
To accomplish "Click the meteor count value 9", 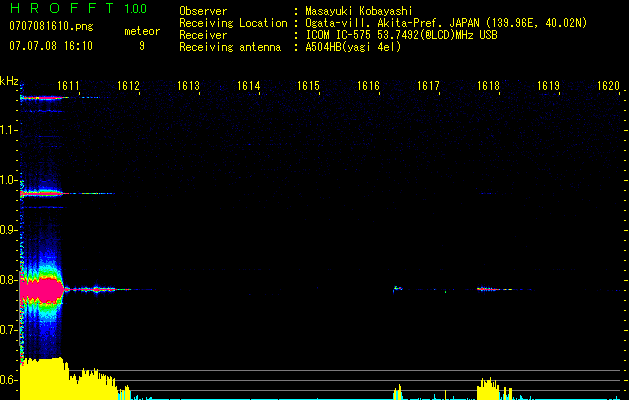I will click(x=142, y=46).
